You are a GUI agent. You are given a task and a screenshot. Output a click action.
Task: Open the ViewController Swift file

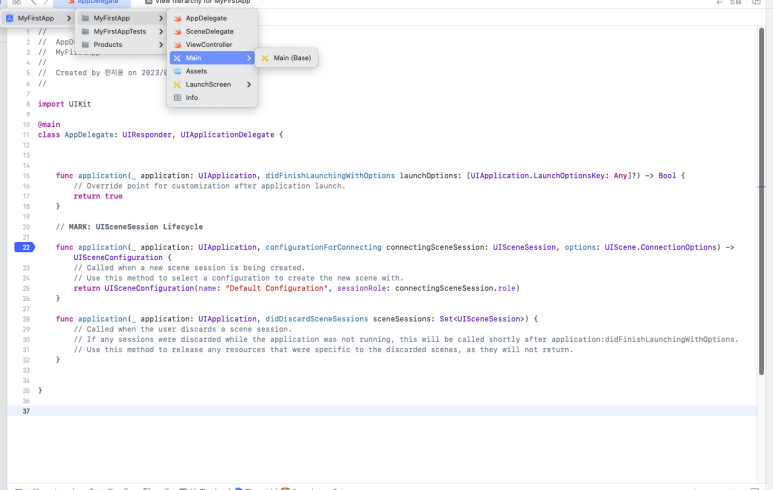pyautogui.click(x=212, y=45)
